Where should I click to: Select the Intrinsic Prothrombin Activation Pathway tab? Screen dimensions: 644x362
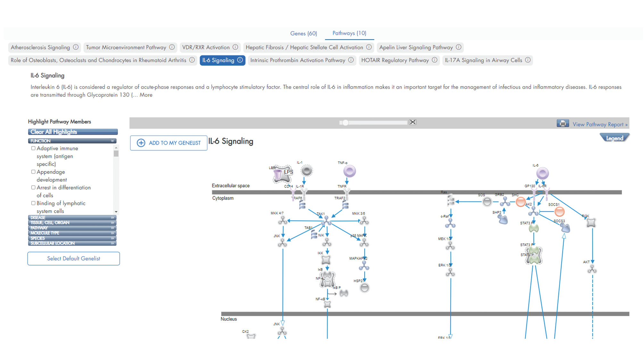click(x=298, y=60)
